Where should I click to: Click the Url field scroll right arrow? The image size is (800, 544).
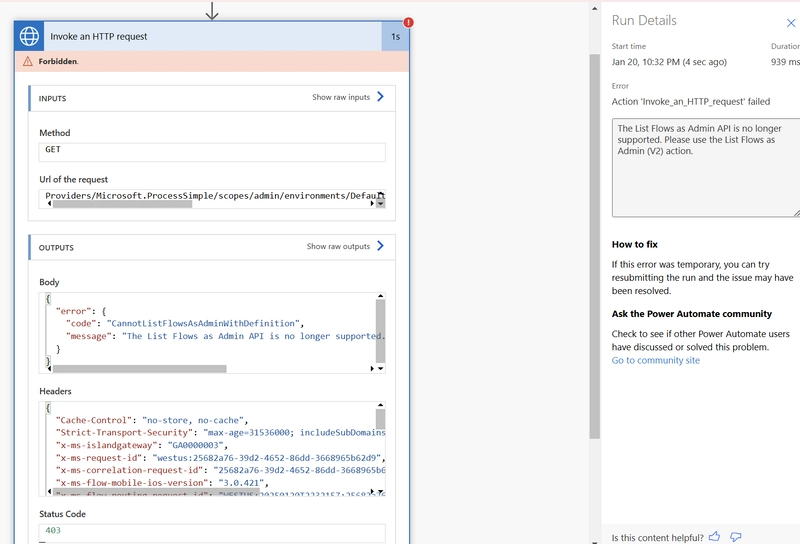pos(372,204)
